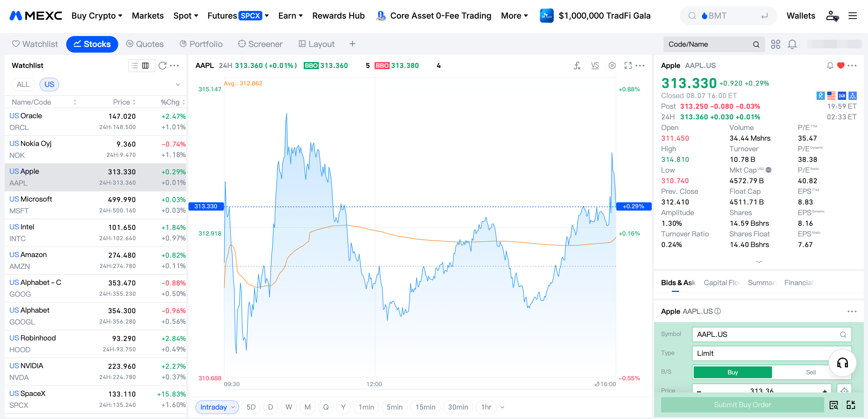Click the lightning bolt quote icon
Viewport: 868px width, 419px height.
[820, 96]
